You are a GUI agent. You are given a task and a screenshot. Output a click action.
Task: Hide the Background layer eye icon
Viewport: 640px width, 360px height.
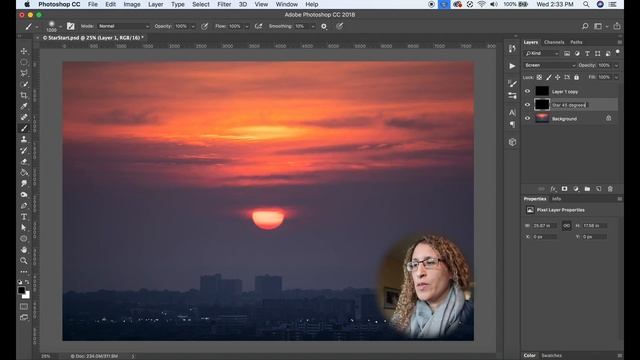coord(527,118)
